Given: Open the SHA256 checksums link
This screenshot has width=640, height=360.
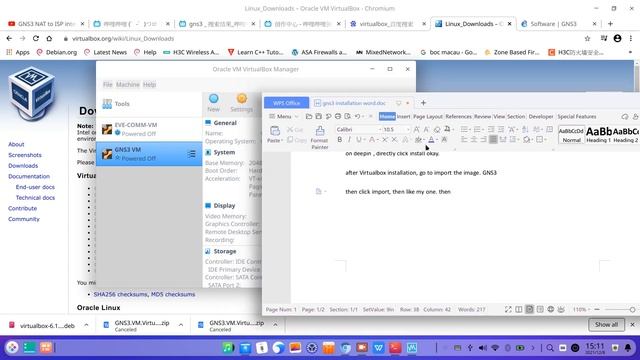Looking at the screenshot, I should (120, 294).
